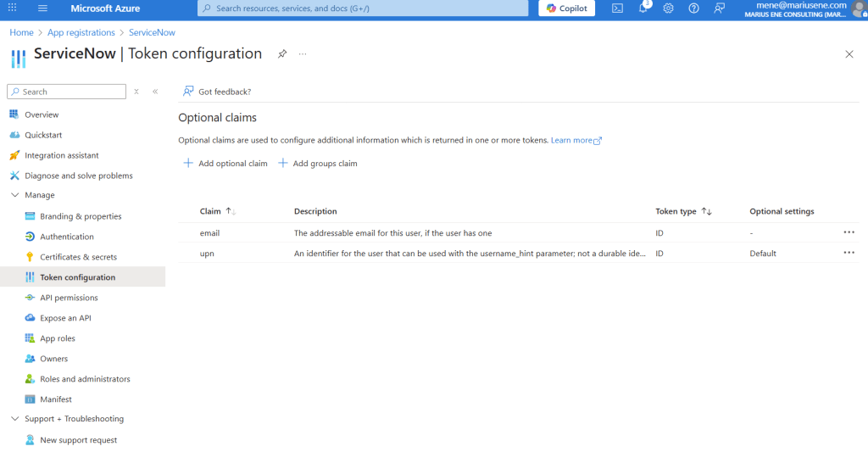Click the feedback icon in top bar
This screenshot has height=452, width=868.
(719, 8)
